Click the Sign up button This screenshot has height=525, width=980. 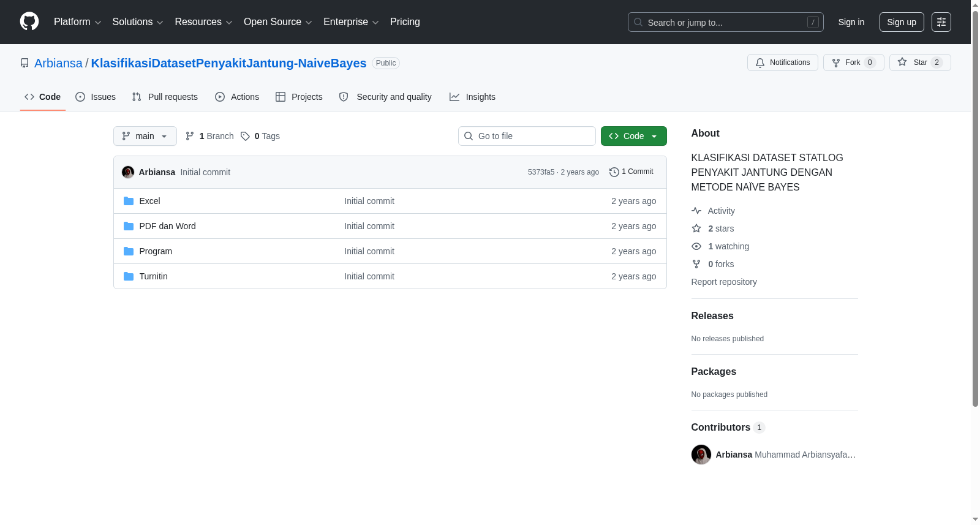click(902, 22)
